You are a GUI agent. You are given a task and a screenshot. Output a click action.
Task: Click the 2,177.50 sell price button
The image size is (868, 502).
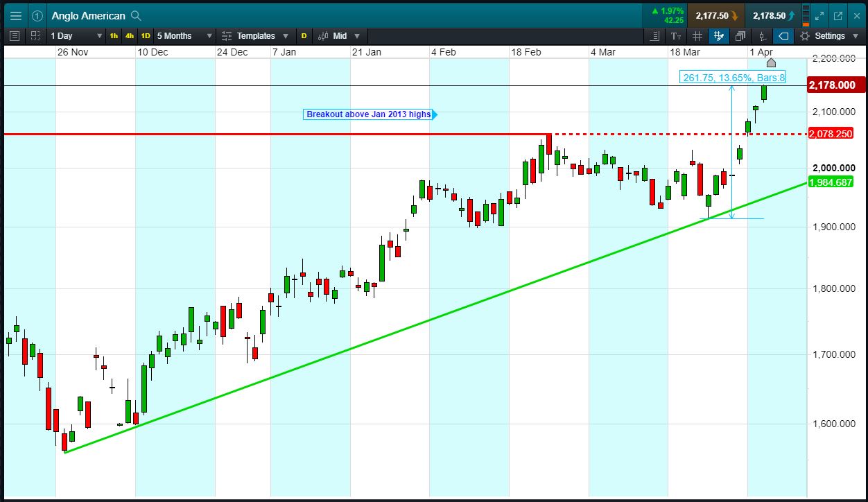(717, 15)
